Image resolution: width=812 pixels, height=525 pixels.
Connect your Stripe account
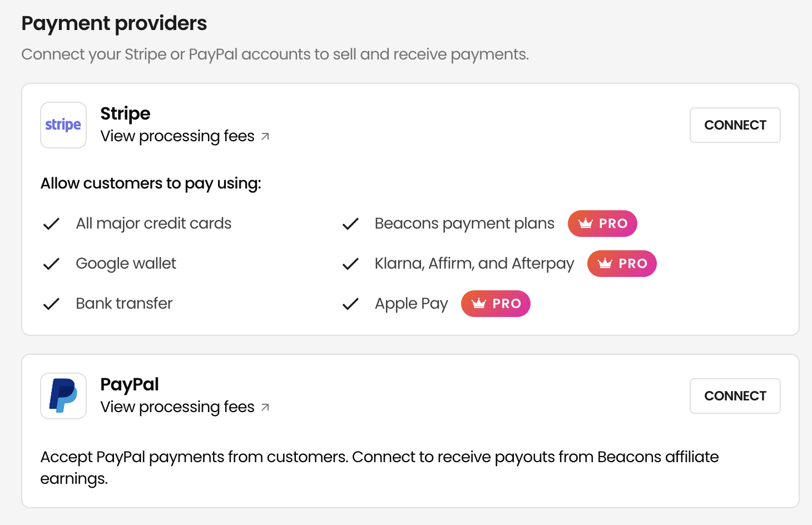point(735,125)
